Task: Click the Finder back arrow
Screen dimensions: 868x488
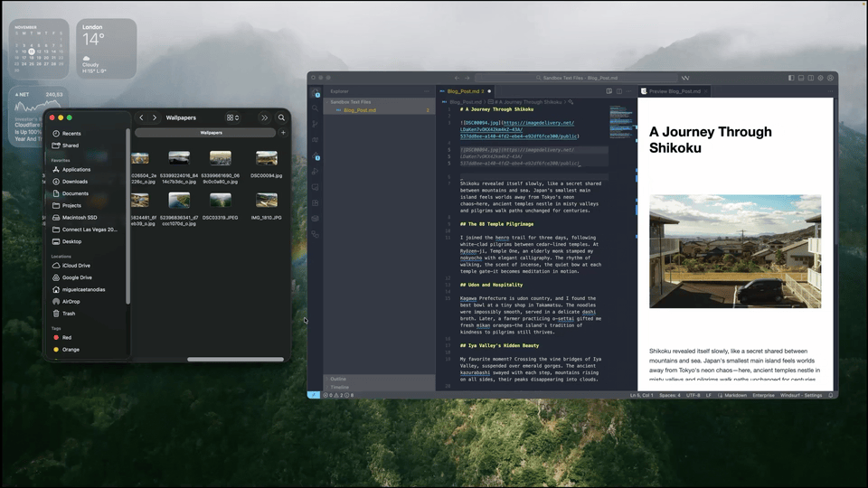Action: 142,117
